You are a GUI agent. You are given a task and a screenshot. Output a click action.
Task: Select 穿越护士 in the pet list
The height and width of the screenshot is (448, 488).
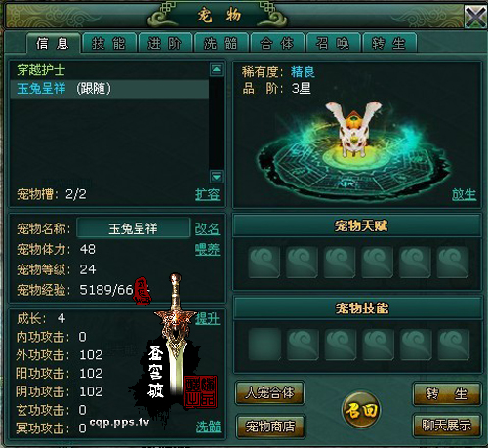(x=41, y=70)
